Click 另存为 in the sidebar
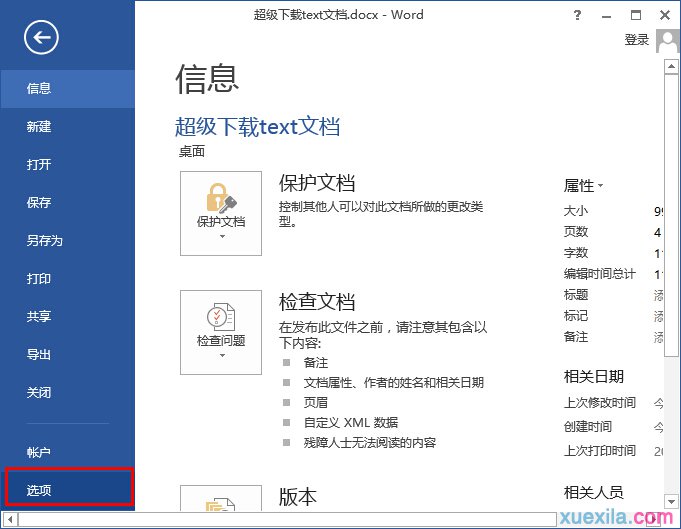 tap(67, 241)
